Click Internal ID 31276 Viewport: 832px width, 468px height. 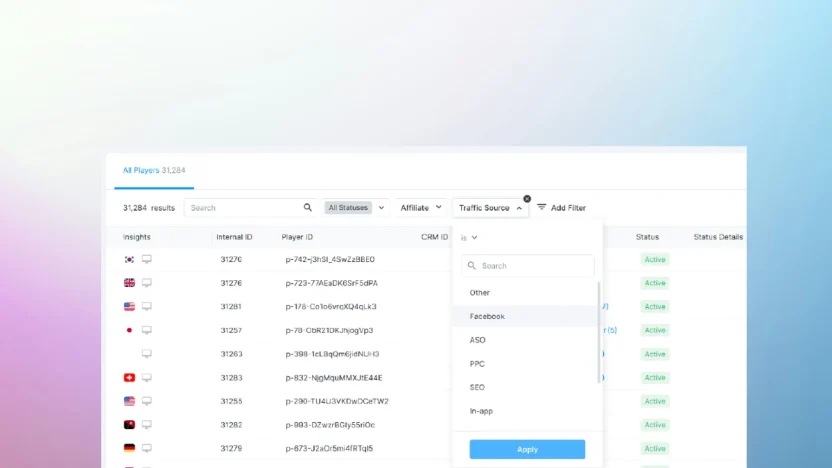pyautogui.click(x=231, y=283)
